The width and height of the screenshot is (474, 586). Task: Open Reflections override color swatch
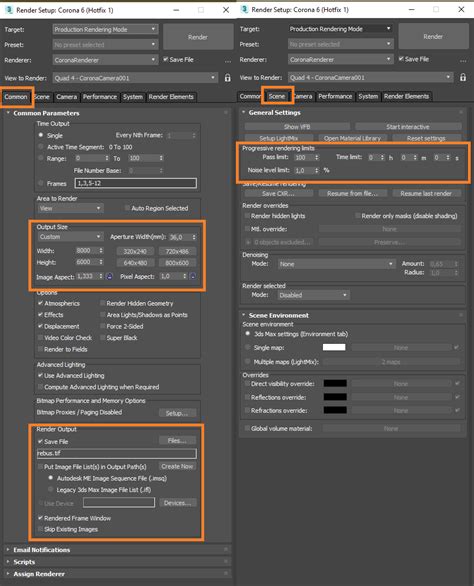point(335,397)
